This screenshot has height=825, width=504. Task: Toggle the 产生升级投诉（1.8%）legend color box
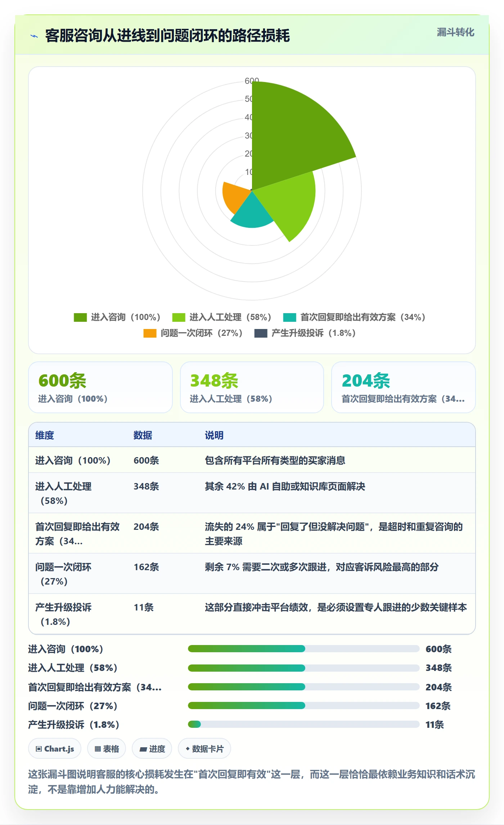261,333
